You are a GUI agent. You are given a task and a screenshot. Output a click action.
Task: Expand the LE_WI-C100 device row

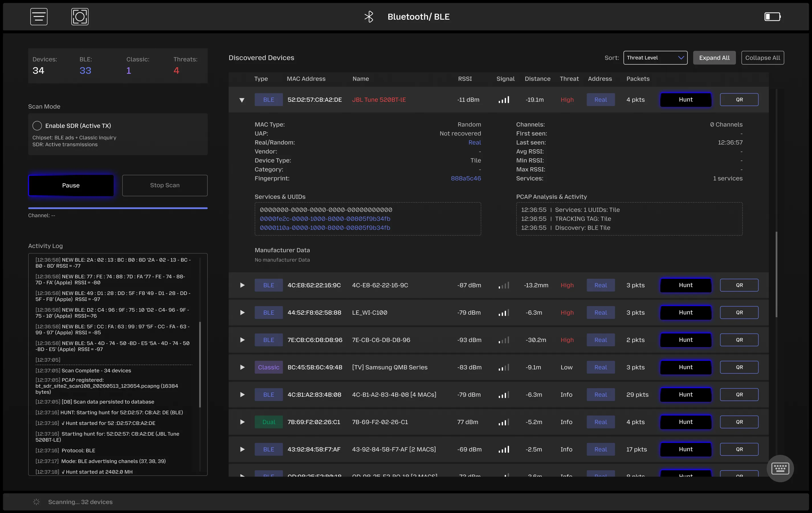(242, 313)
